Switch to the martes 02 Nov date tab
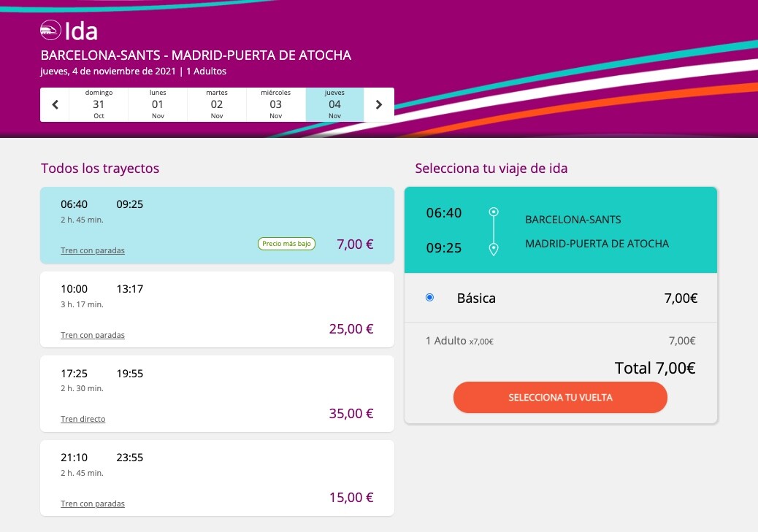 click(217, 104)
